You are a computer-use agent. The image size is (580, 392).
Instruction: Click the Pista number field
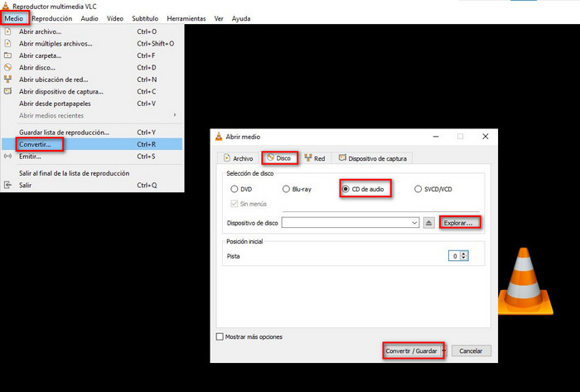pyautogui.click(x=455, y=256)
